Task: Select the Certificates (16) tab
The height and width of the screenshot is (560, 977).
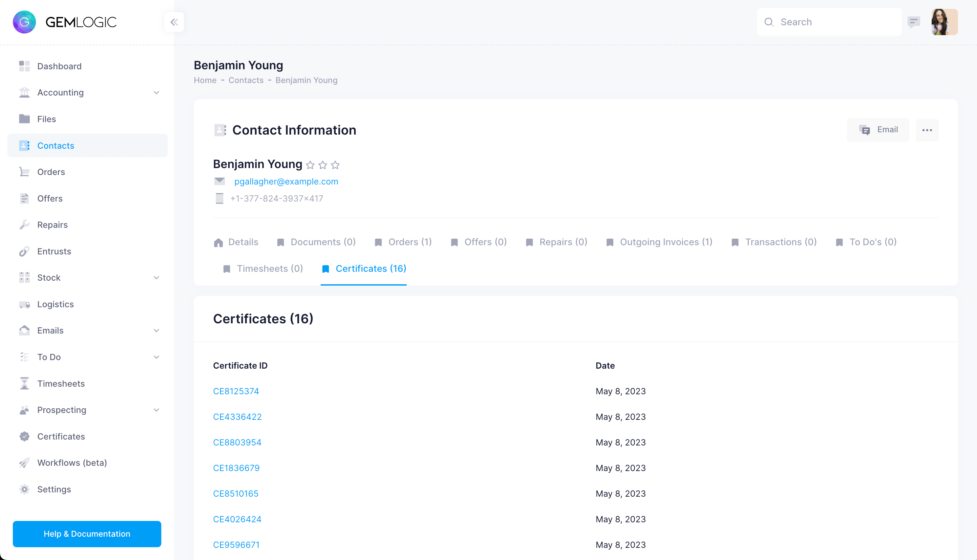Action: pyautogui.click(x=364, y=269)
